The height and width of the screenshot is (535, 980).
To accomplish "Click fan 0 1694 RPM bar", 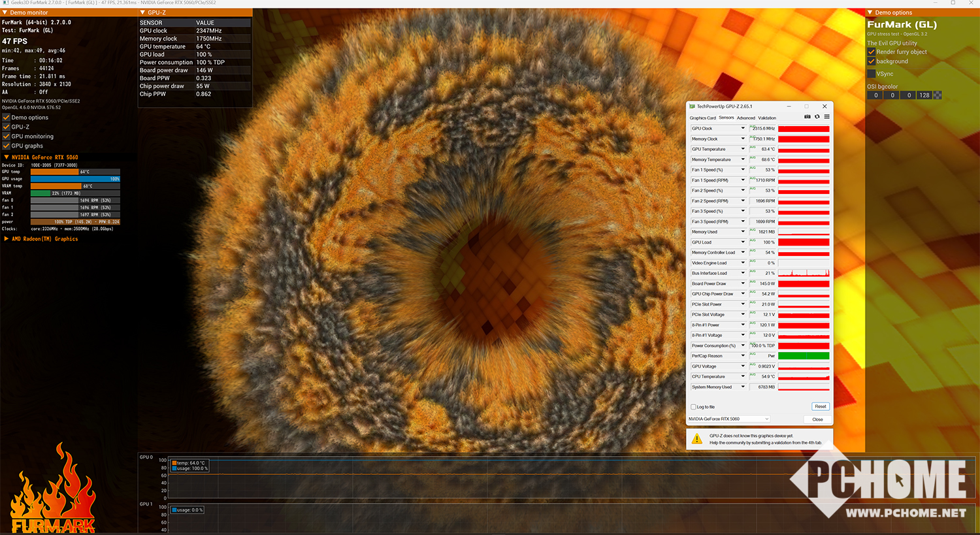I will (x=75, y=201).
